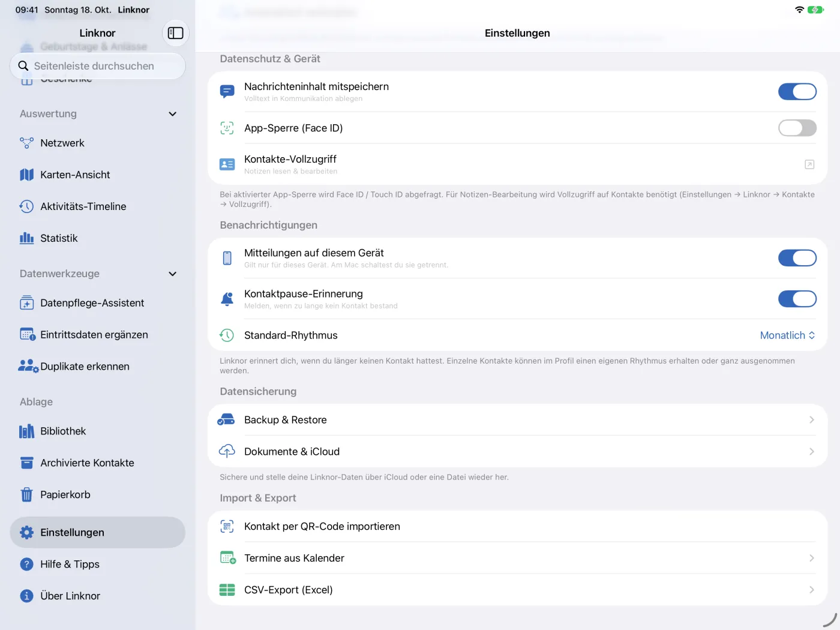Toggle the sidebar visibility button
Viewport: 840px width, 630px height.
(175, 33)
